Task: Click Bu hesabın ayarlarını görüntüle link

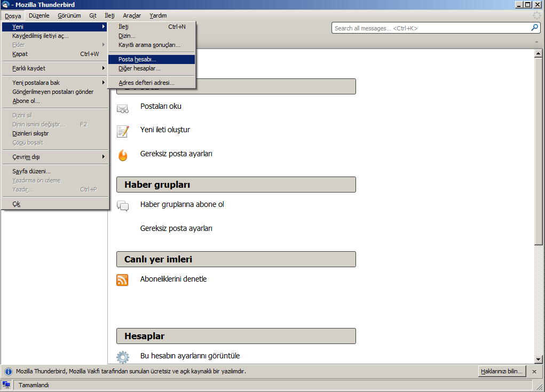Action: click(x=190, y=356)
